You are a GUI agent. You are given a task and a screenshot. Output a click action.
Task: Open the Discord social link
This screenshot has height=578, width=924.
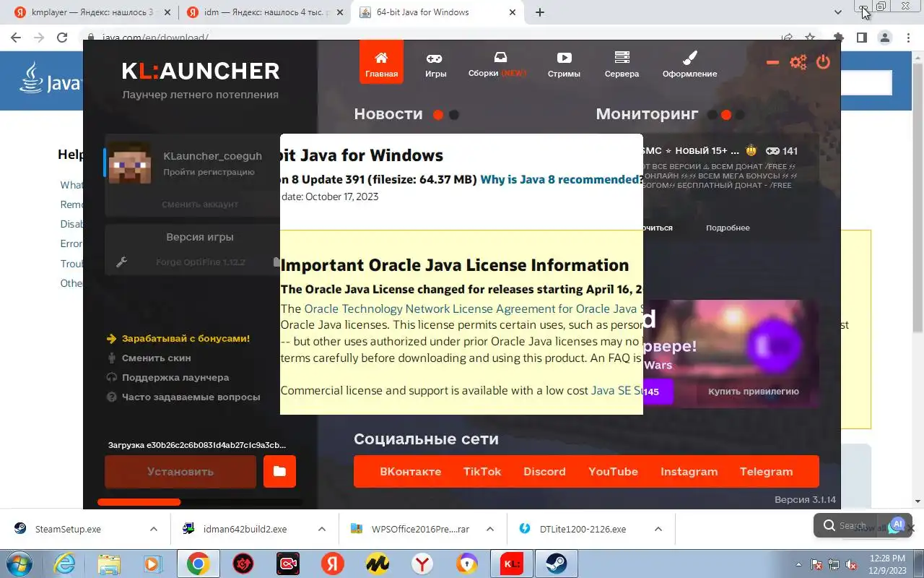point(544,472)
